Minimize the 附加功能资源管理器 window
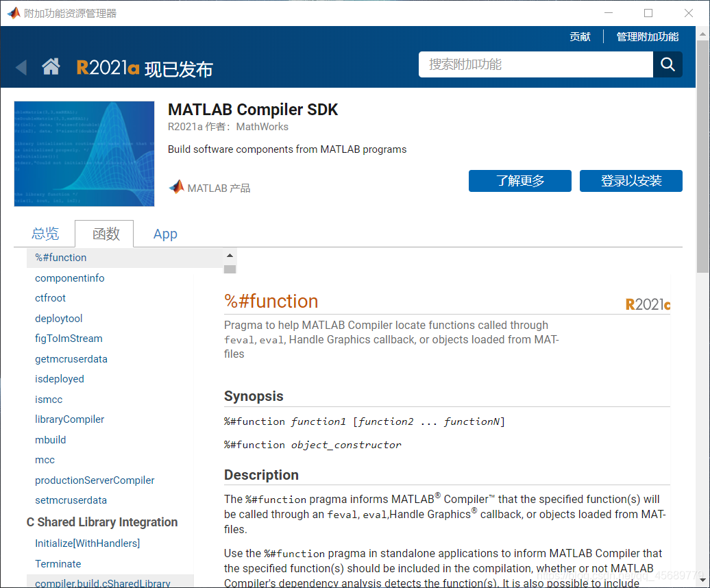 pyautogui.click(x=609, y=13)
